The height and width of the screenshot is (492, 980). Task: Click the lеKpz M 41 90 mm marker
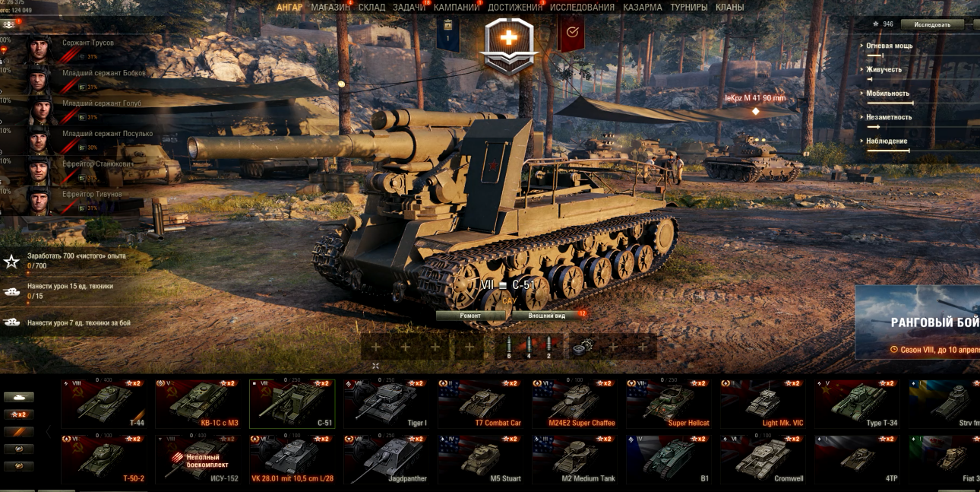(755, 99)
